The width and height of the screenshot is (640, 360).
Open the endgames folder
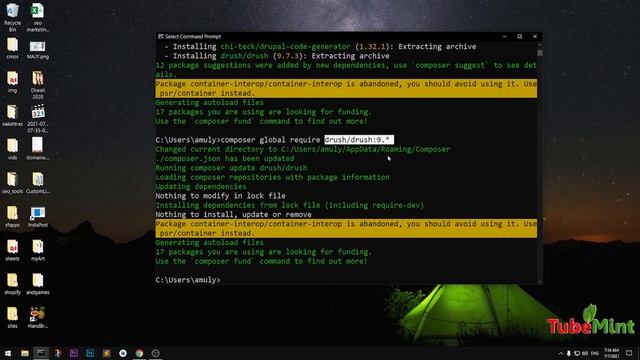(x=38, y=284)
